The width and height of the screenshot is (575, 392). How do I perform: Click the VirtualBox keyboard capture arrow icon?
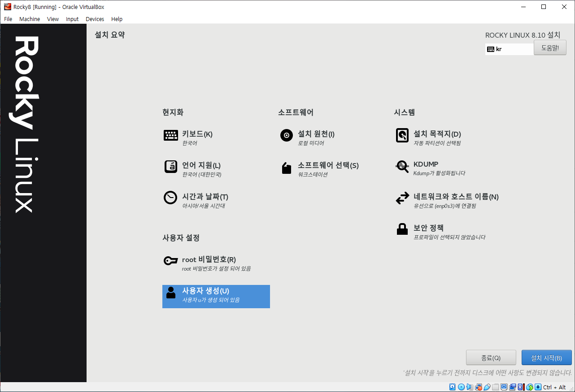click(x=538, y=387)
